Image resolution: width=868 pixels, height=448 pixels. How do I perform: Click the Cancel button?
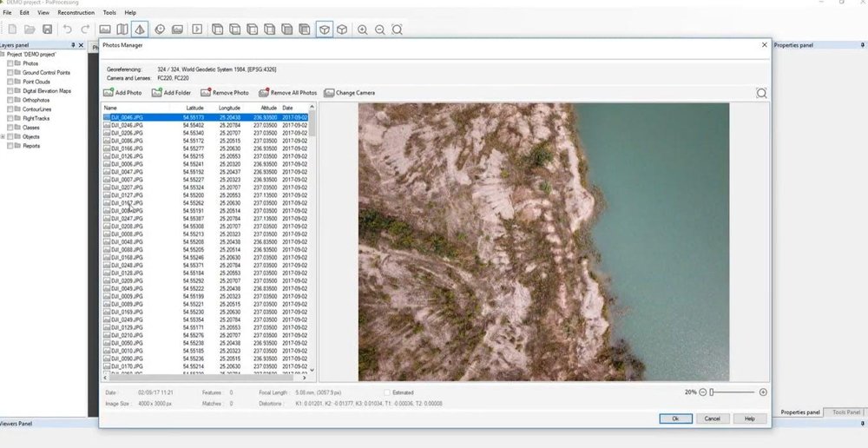(x=712, y=418)
